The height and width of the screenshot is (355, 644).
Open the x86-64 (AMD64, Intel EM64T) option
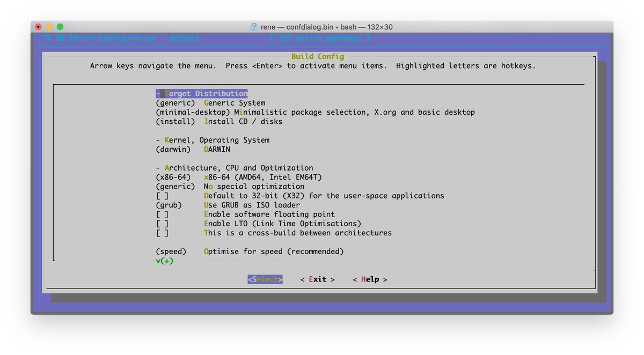[x=239, y=177]
